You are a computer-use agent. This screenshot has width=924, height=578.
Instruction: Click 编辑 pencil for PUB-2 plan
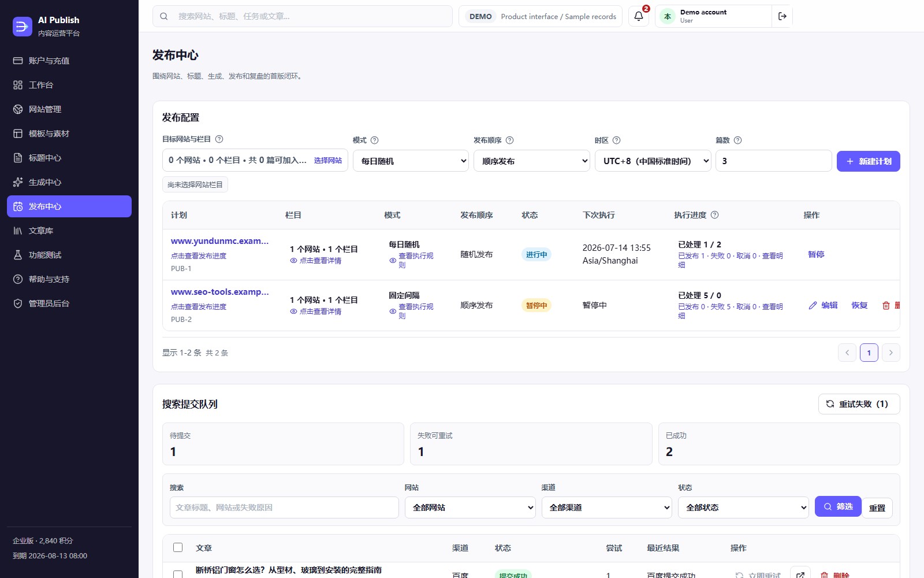pyautogui.click(x=823, y=305)
